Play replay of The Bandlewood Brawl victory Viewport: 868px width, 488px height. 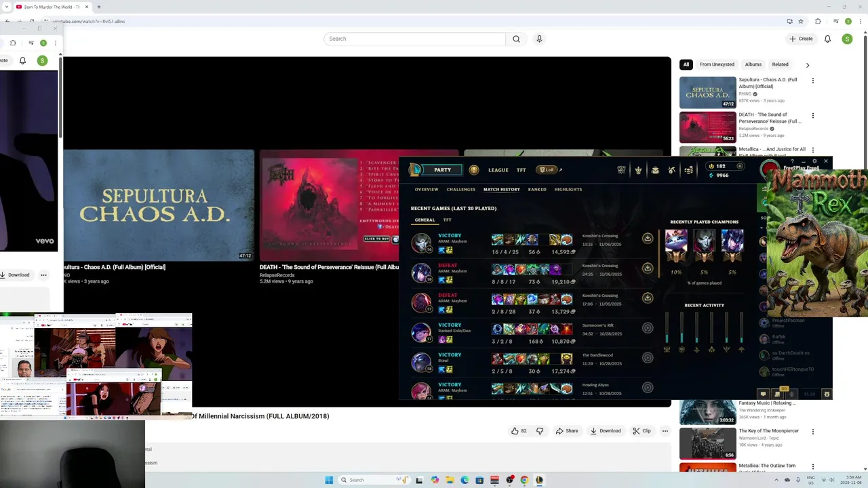tap(648, 358)
